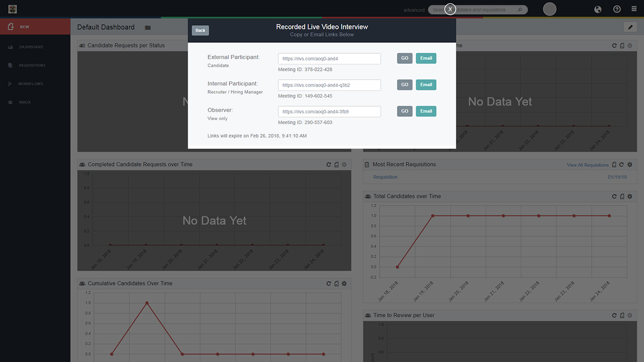Click the links expiry date notice
Screen dimensions: 644x362
(257, 136)
